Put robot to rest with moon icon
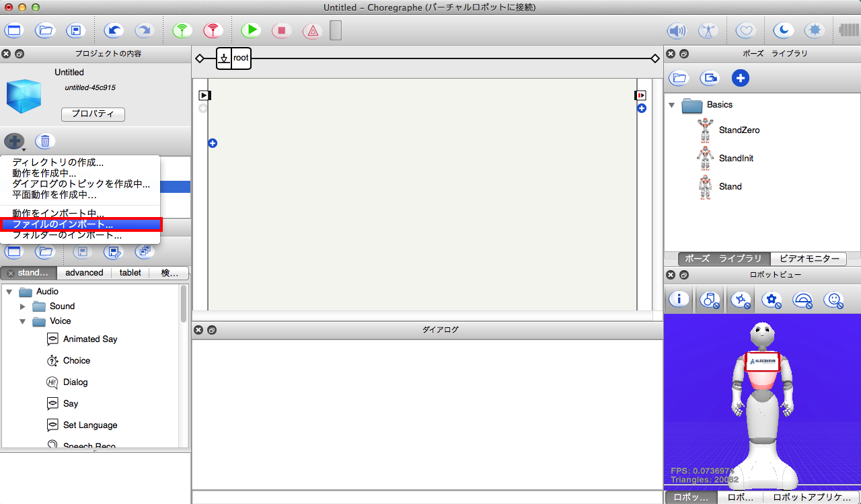 click(784, 30)
